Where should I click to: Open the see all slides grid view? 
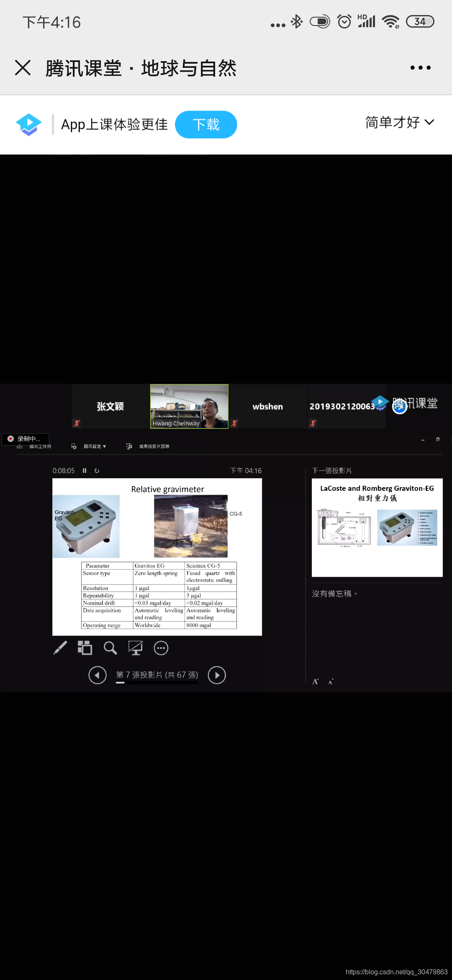pyautogui.click(x=85, y=647)
